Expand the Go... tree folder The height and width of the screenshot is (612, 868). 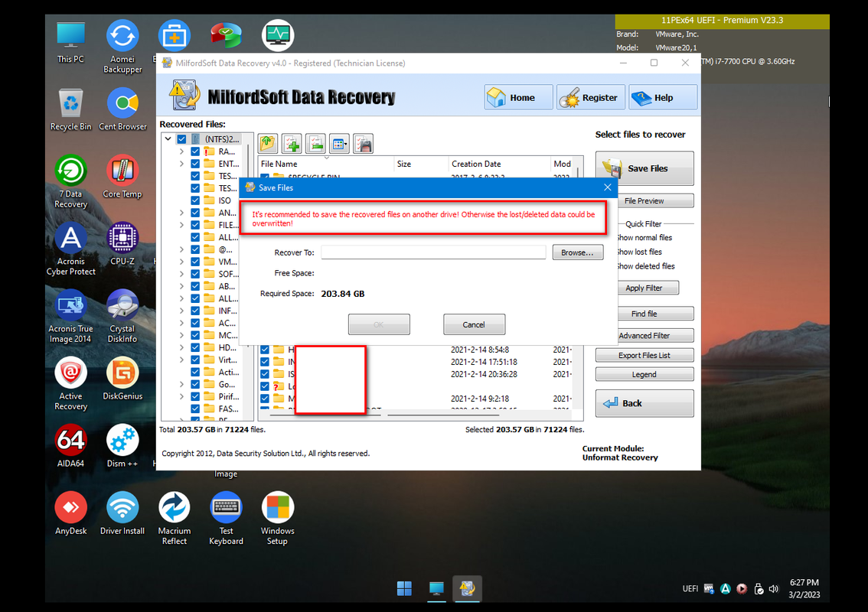[181, 384]
